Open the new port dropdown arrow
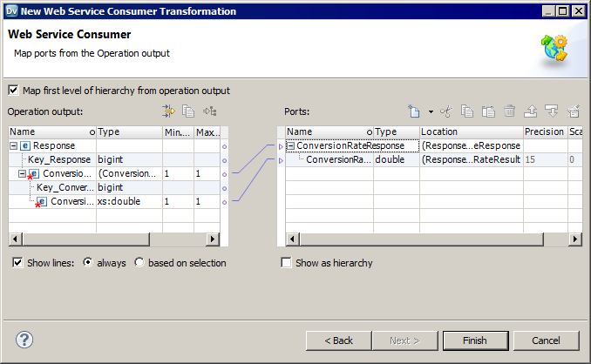 click(431, 112)
